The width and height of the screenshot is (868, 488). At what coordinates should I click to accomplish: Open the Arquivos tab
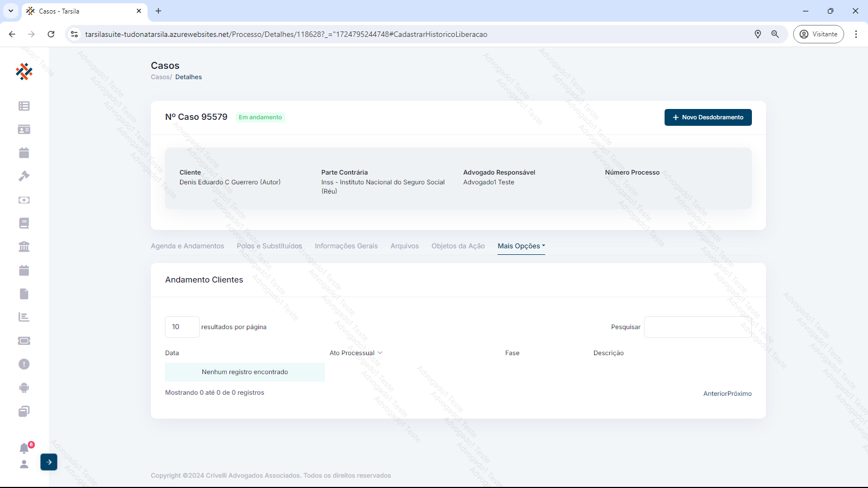click(405, 246)
